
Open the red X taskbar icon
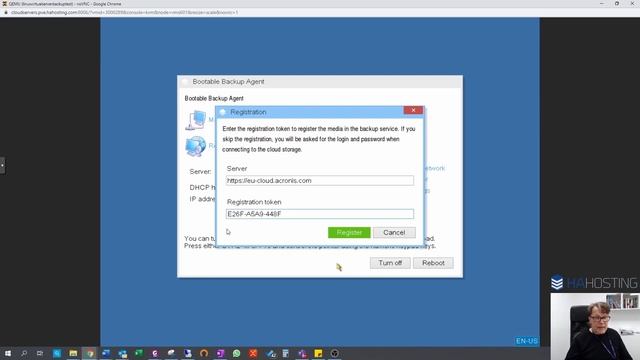click(x=253, y=353)
